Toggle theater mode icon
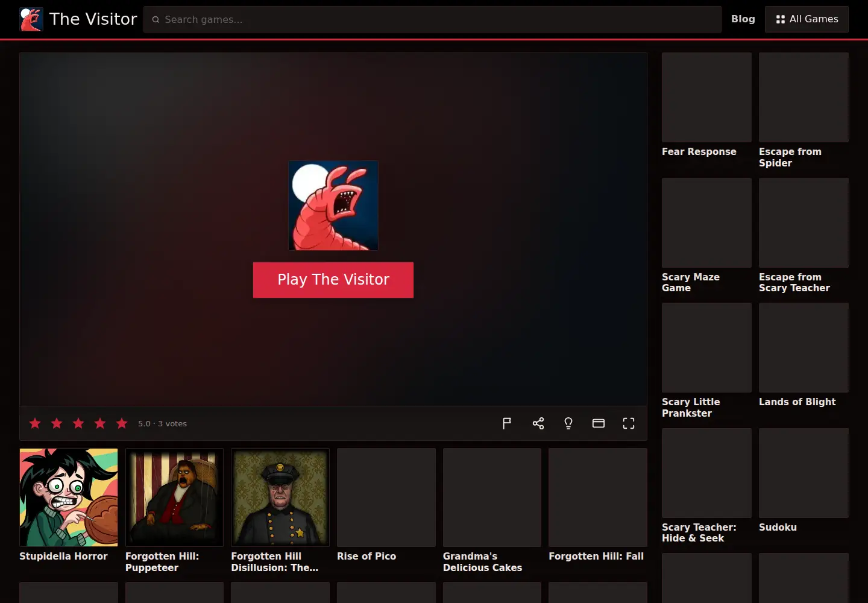Screen dimensions: 868x603 599,423
